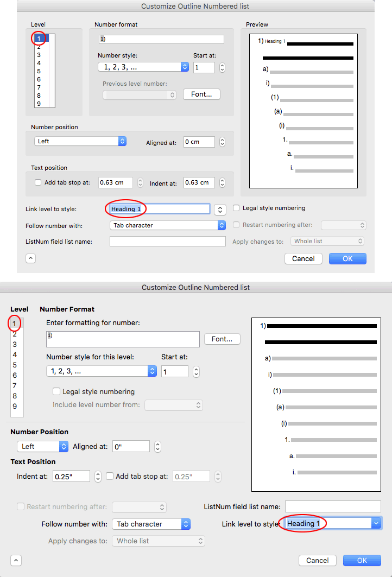Select level 2 in lower dialog's Level list
This screenshot has height=577, width=392.
pyautogui.click(x=15, y=334)
